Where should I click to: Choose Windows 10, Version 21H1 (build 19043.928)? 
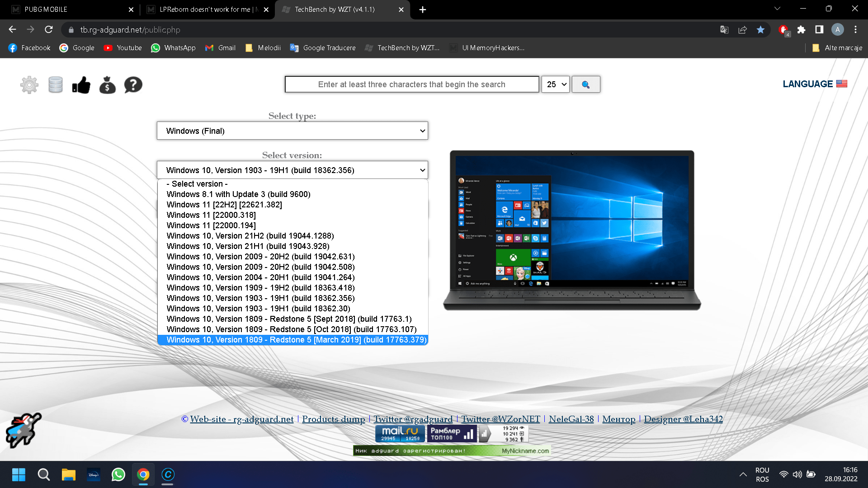pyautogui.click(x=293, y=246)
